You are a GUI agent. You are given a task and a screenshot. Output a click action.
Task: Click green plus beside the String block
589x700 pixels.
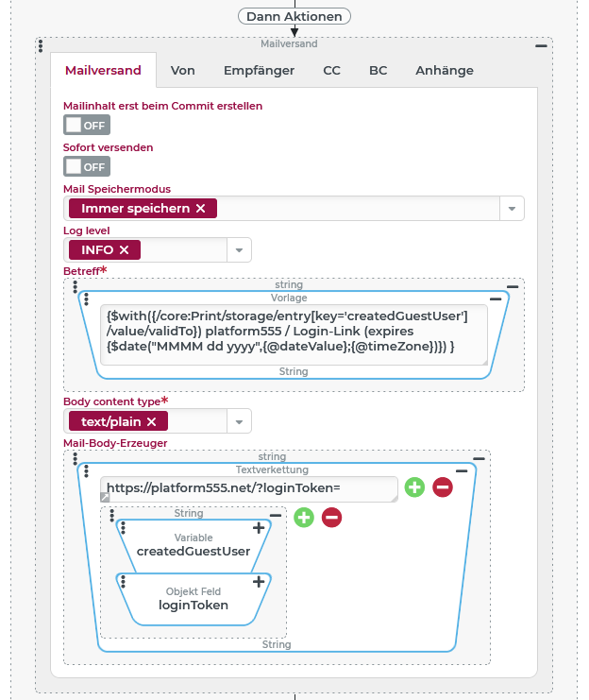click(x=303, y=517)
